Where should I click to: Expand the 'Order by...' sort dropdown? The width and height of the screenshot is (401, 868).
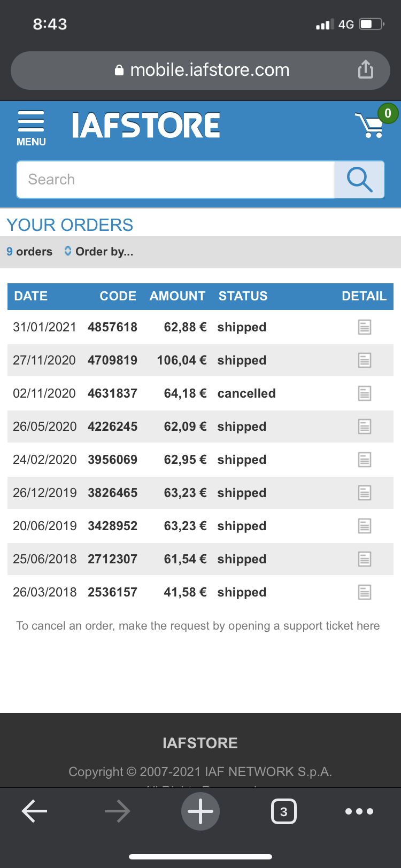[98, 251]
